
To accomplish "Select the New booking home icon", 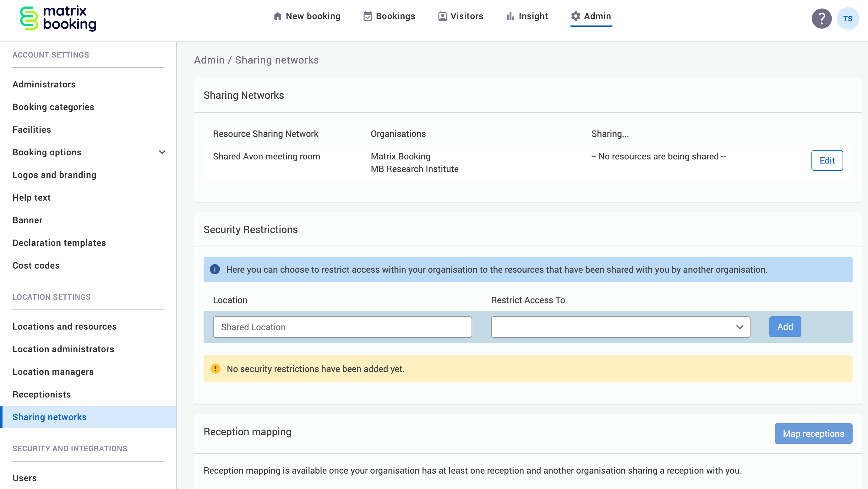I will pyautogui.click(x=277, y=16).
